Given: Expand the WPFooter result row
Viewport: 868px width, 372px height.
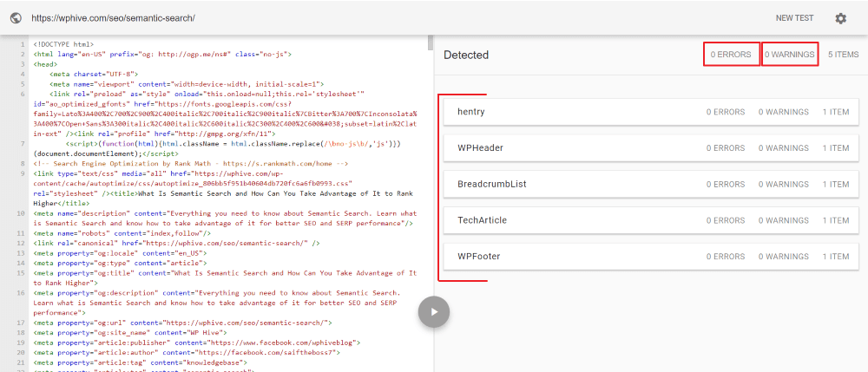Looking at the screenshot, I should coord(652,257).
